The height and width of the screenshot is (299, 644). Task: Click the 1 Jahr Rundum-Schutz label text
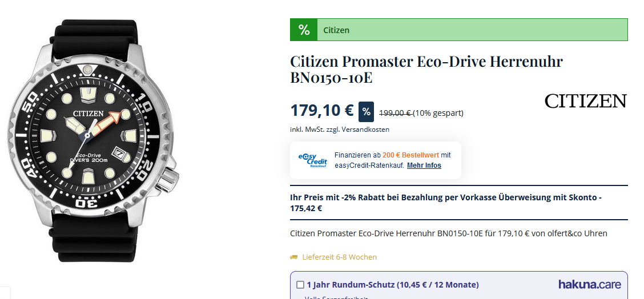point(392,285)
